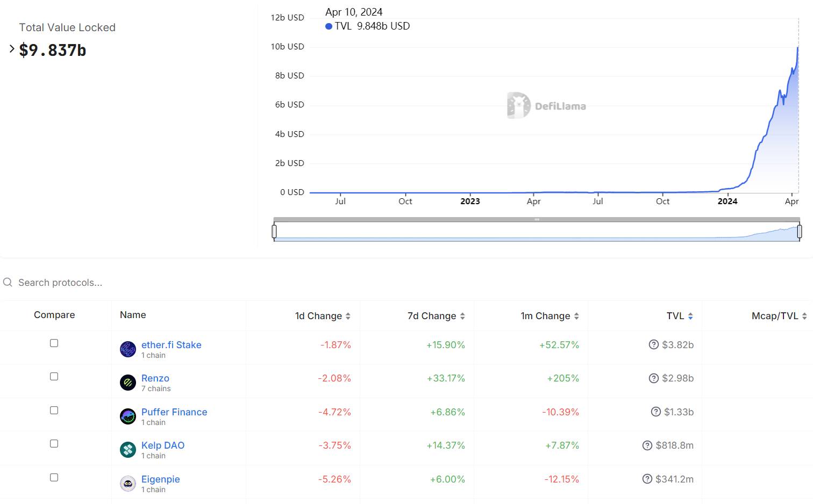Click the chart line peak at April 2024
The width and height of the screenshot is (813, 504).
pos(798,48)
